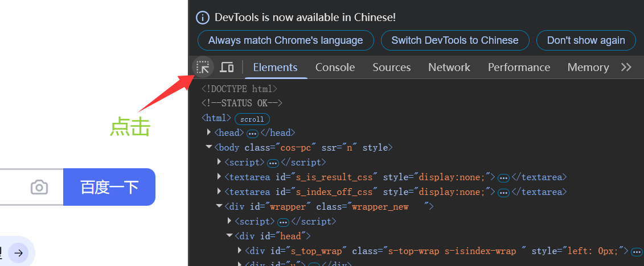The image size is (644, 266).
Task: Click the right arrow circle icon
Action: 18,253
